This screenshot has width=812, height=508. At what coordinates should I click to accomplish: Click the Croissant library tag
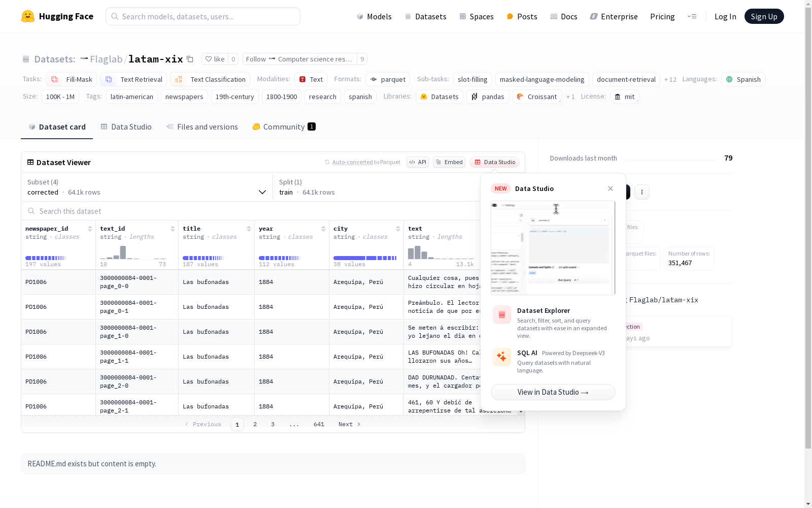click(537, 97)
